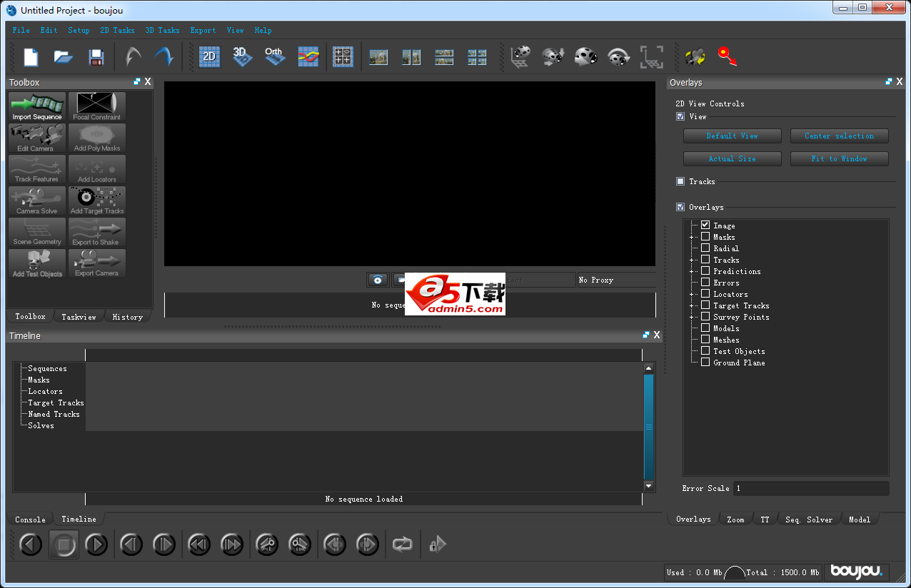
Task: Enable the Tracks section checkbox
Action: pos(680,181)
